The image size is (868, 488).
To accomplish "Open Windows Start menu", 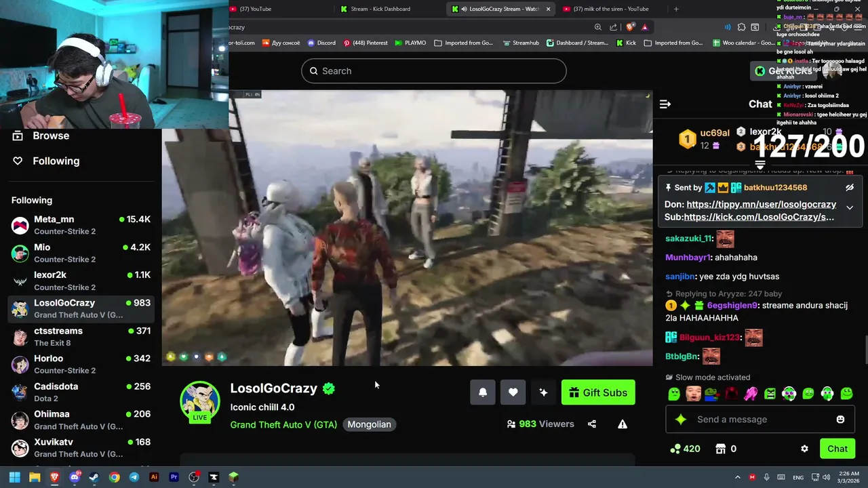I will 14,477.
